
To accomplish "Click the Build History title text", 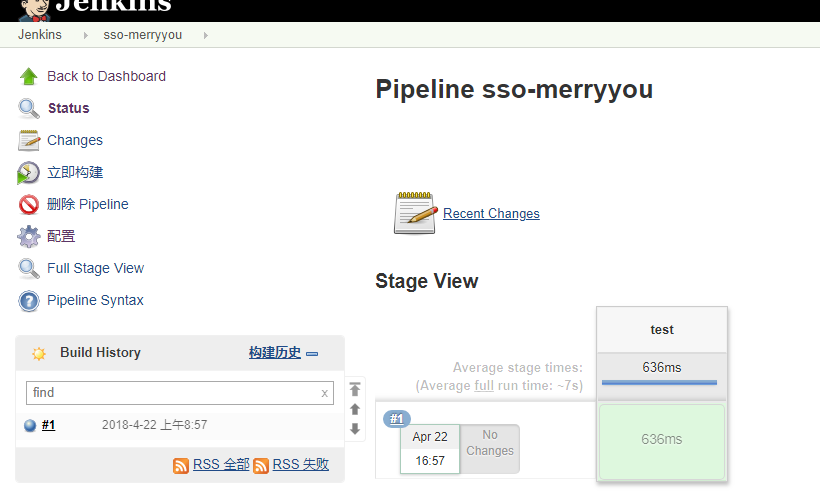I will click(100, 353).
